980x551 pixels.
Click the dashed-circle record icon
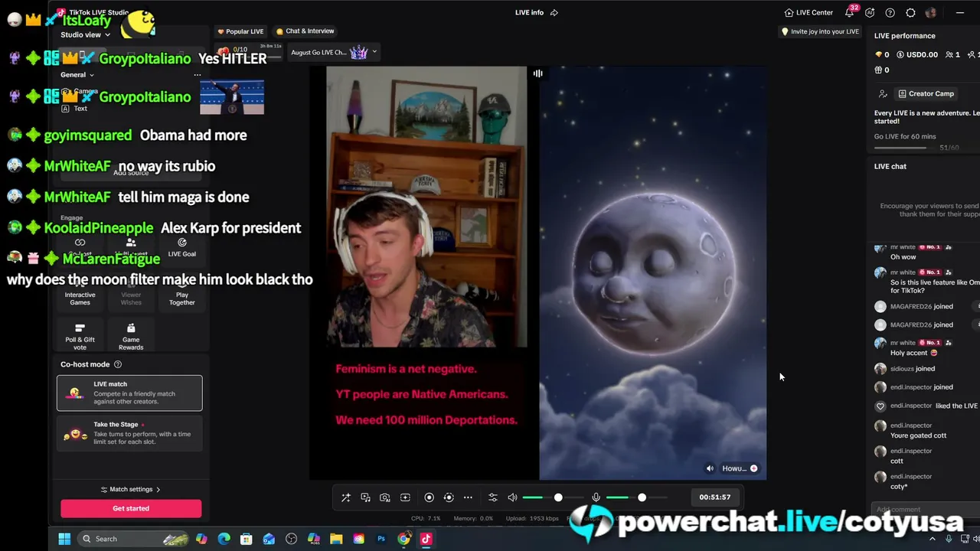[449, 497]
